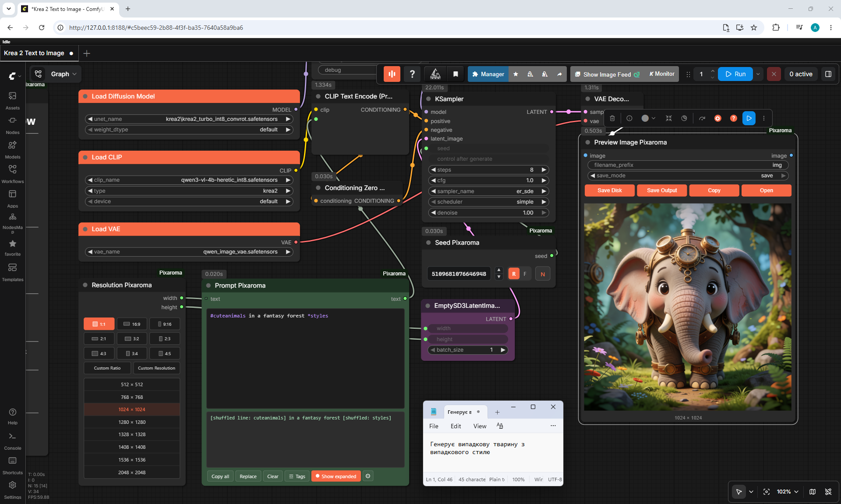Open Prompt Pixaroma gear settings
Viewport: 841px width, 504px height.
368,476
